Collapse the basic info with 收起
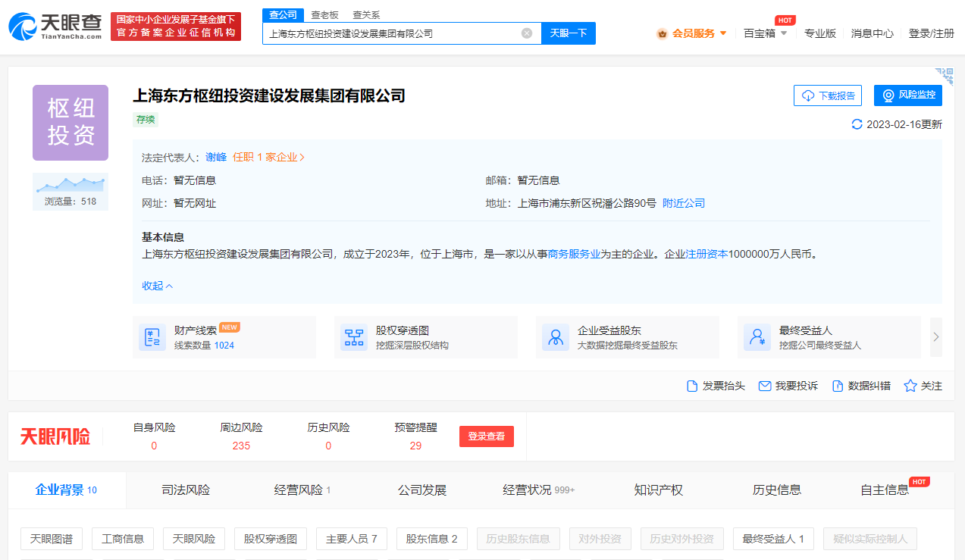 point(158,286)
